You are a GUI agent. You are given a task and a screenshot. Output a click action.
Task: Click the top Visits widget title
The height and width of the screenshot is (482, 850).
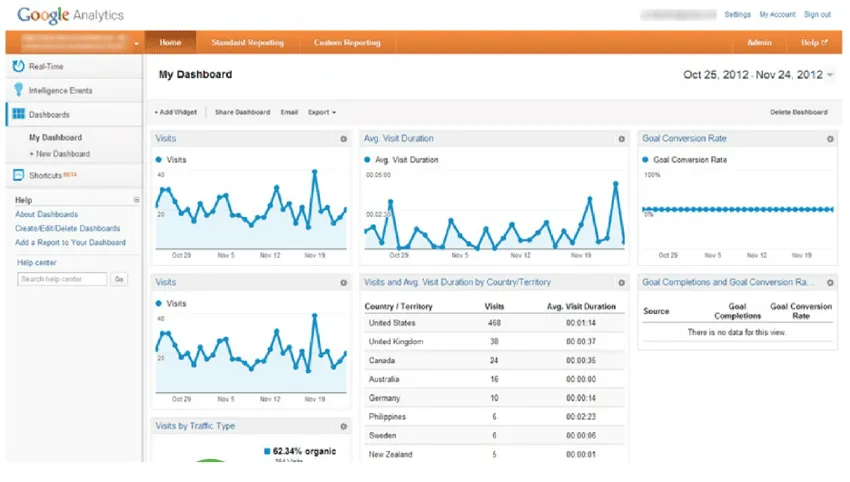(165, 139)
